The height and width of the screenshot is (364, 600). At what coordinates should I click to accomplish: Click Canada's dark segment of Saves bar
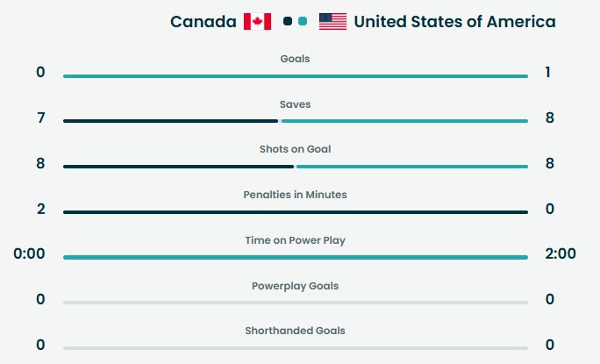click(170, 121)
